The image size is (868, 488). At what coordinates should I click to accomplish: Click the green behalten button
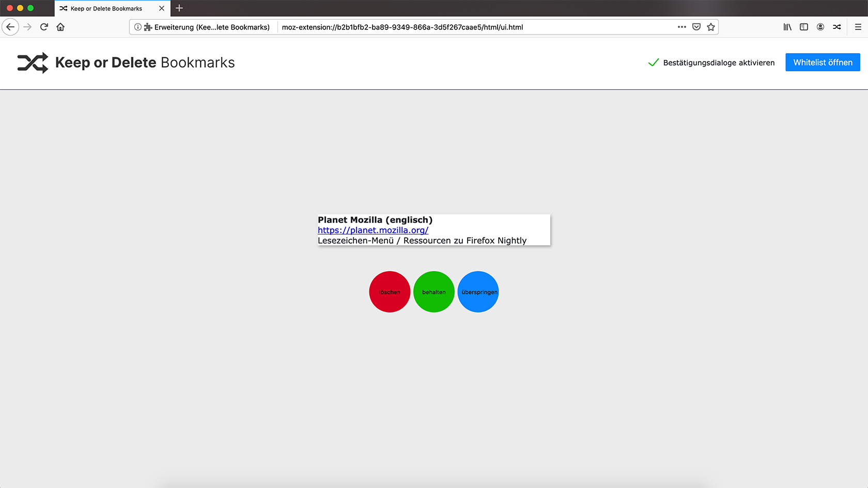(434, 292)
